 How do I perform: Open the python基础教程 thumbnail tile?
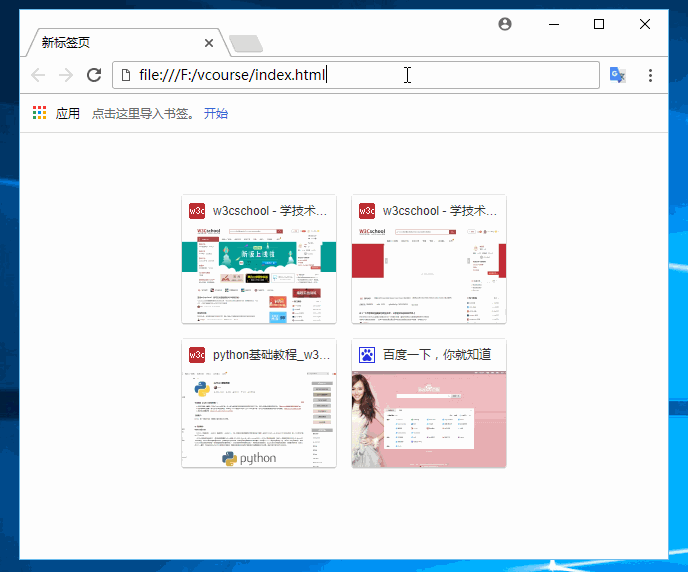tap(259, 415)
